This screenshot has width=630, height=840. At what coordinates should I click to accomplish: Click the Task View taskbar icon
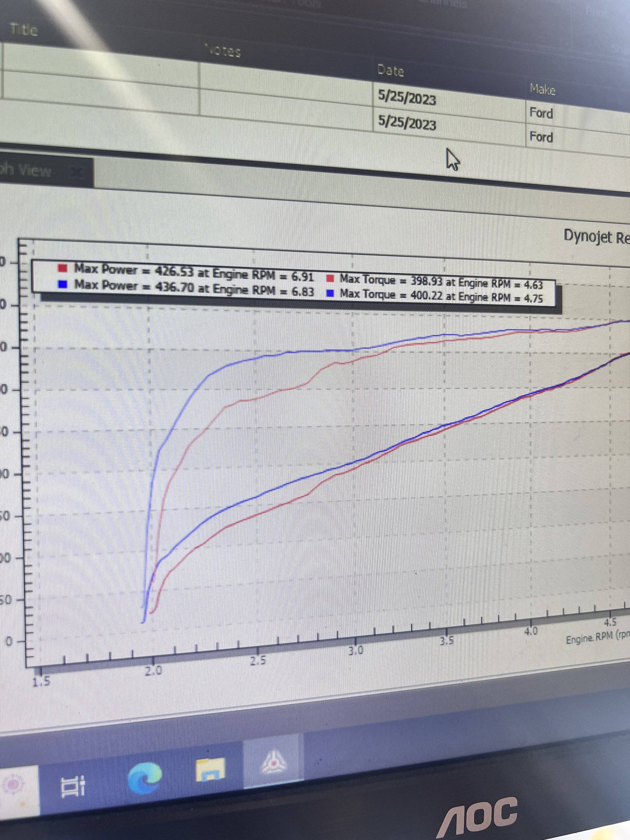(x=73, y=787)
